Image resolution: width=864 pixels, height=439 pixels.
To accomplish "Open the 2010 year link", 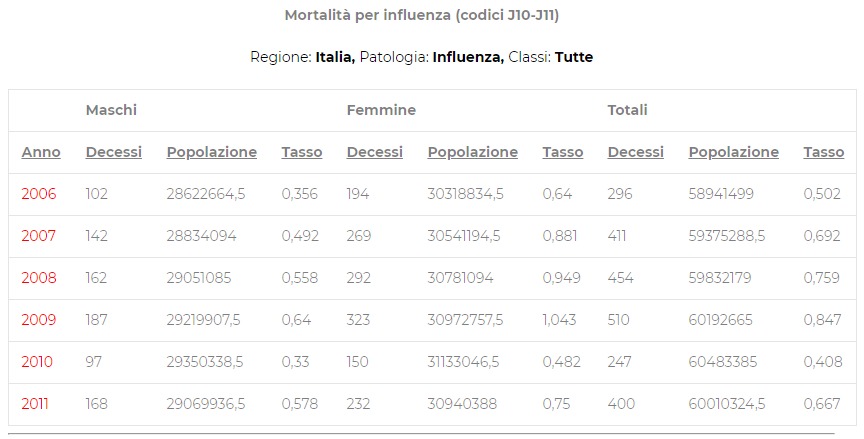I will (37, 362).
